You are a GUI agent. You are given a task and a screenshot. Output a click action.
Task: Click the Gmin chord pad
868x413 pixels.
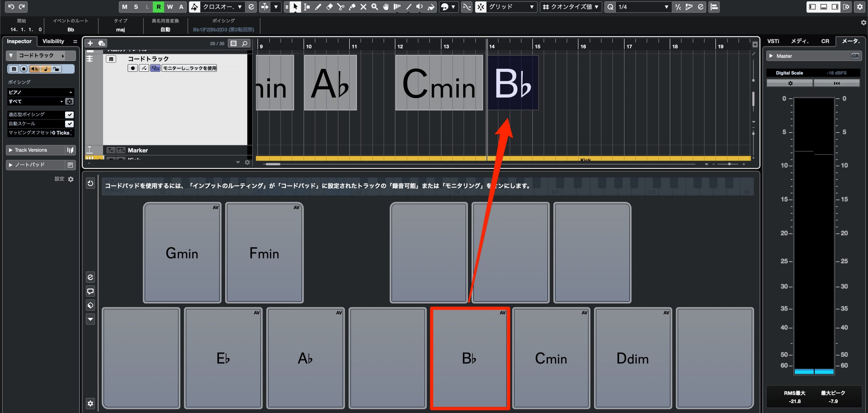click(182, 252)
